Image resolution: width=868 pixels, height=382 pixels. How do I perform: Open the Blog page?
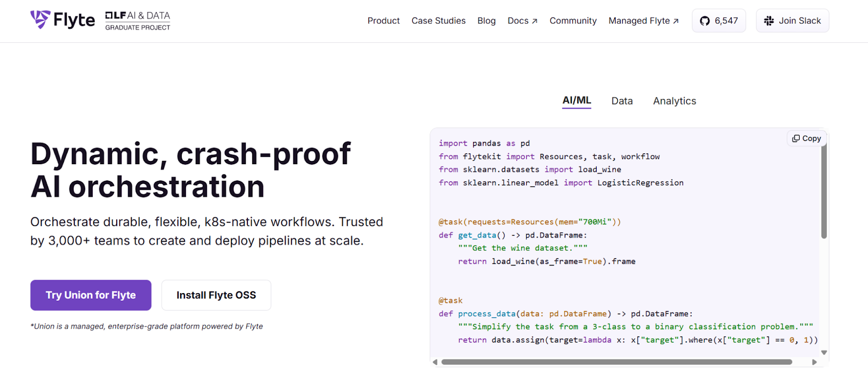[487, 21]
